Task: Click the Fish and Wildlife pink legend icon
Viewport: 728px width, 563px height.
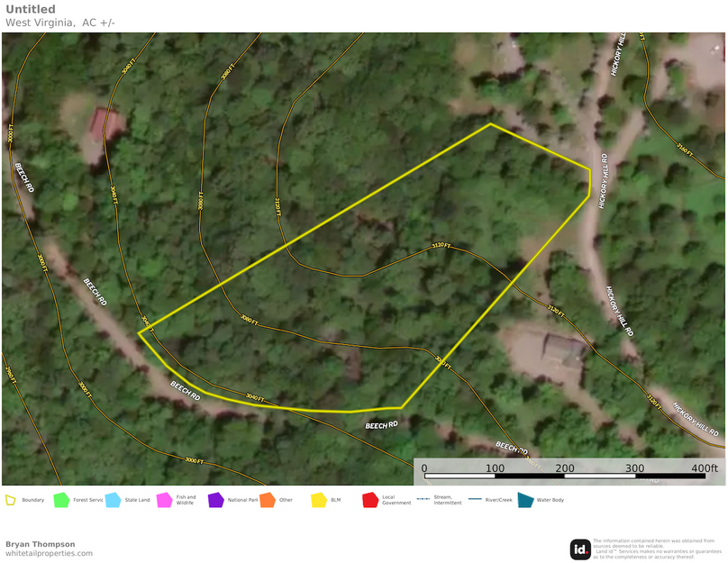Action: [164, 498]
